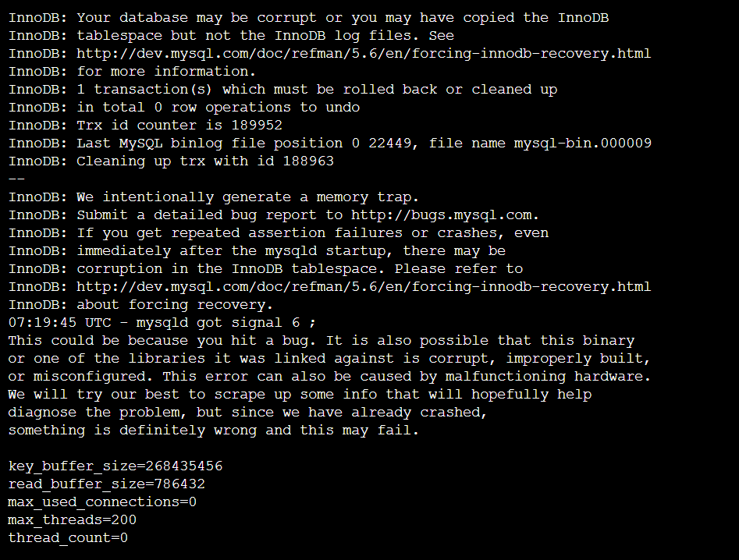Viewport: 739px width, 560px height.
Task: Click the http://bugs.mysql.com address
Action: 442,214
